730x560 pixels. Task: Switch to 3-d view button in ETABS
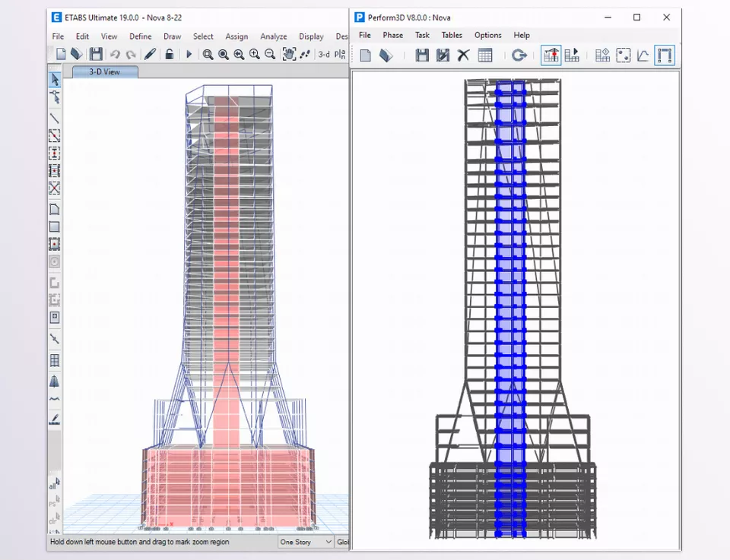[324, 55]
